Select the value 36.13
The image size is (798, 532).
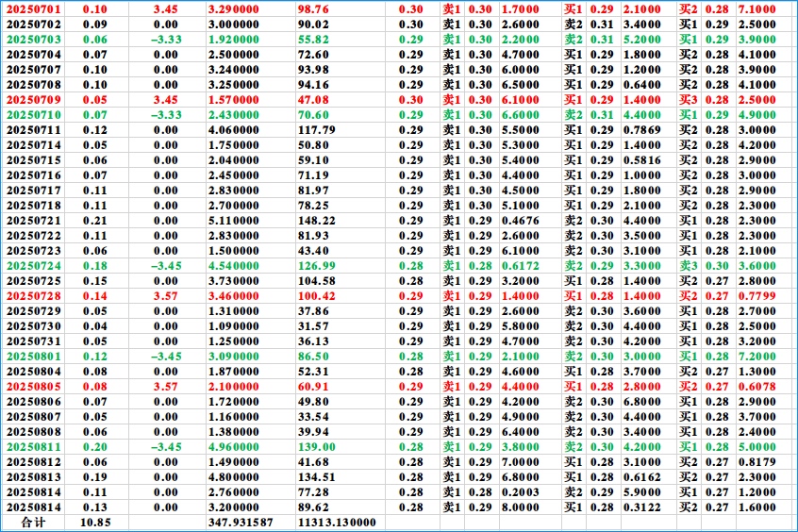313,341
